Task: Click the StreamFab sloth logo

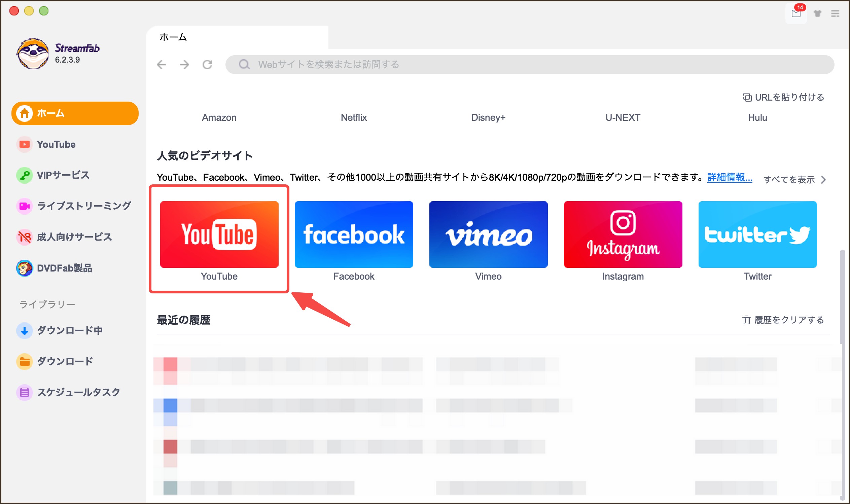Action: click(32, 53)
